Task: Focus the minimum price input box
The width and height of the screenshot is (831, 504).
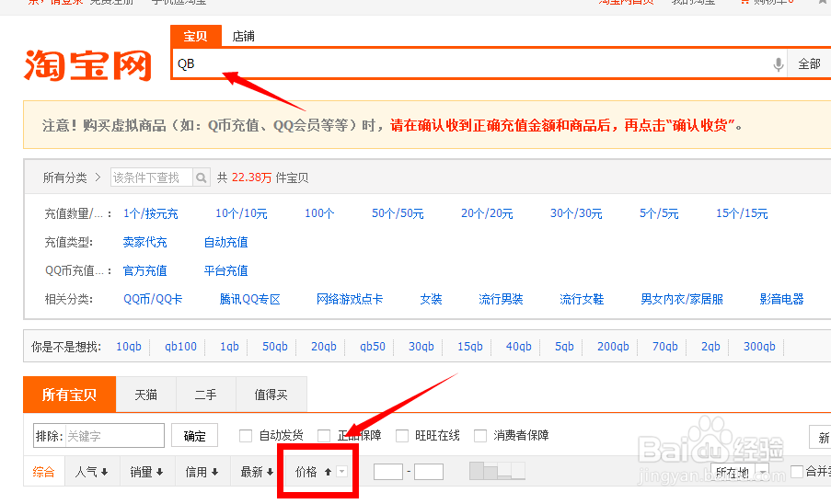Action: pyautogui.click(x=388, y=471)
